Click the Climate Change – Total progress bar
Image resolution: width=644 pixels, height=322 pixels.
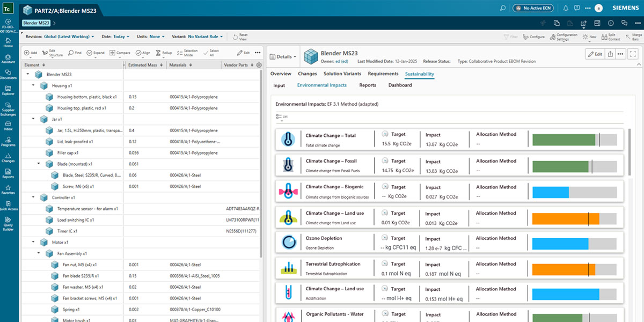click(x=574, y=140)
